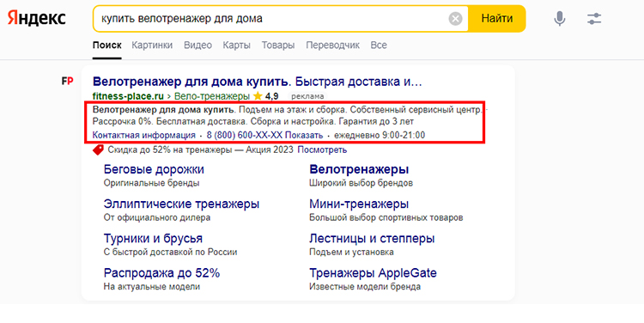Click the description Широкий выбор брендов
The height and width of the screenshot is (323, 644).
click(361, 183)
